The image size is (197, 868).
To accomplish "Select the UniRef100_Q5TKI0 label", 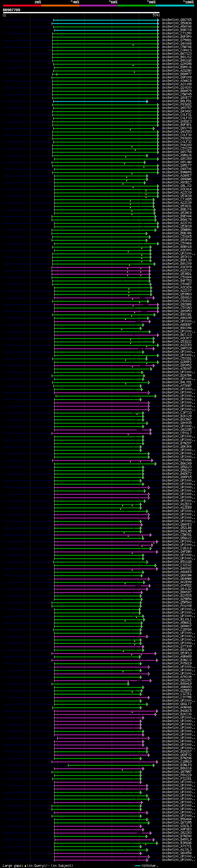I will click(177, 257).
